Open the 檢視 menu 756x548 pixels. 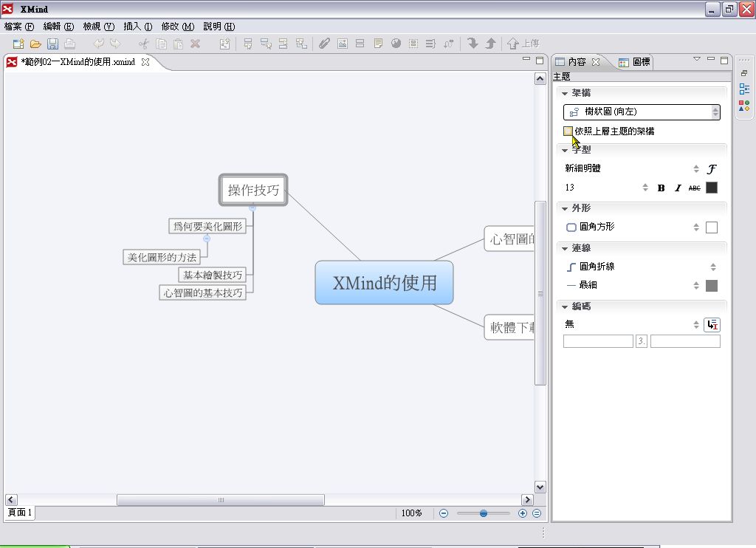point(99,27)
